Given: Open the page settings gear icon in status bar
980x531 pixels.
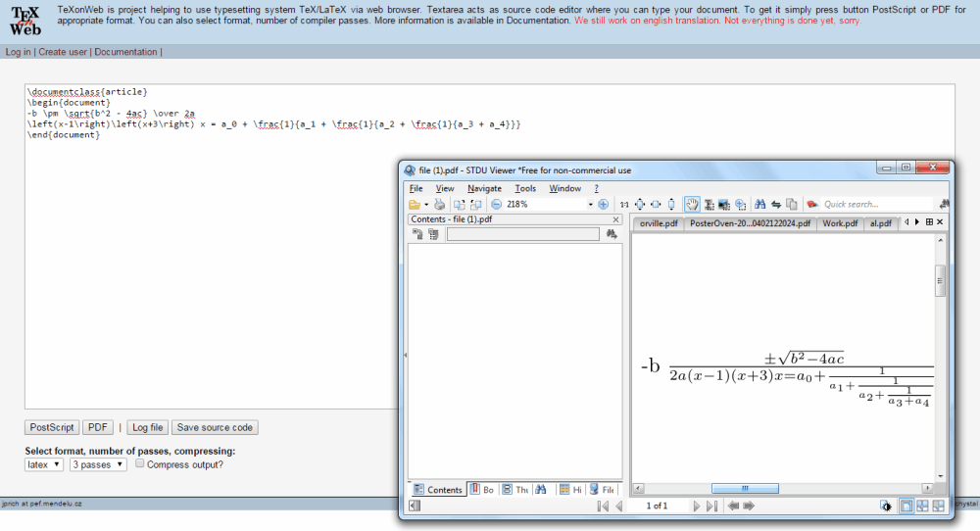Looking at the screenshot, I should click(886, 506).
